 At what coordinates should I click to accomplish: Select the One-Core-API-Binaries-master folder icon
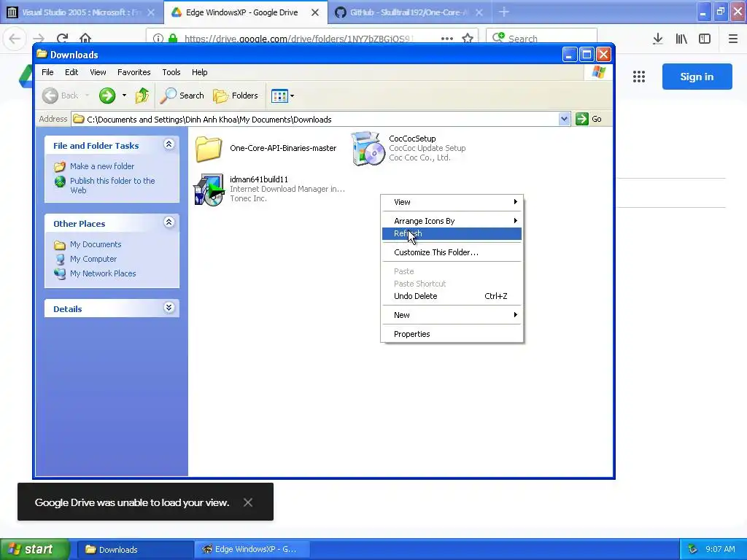coord(208,149)
